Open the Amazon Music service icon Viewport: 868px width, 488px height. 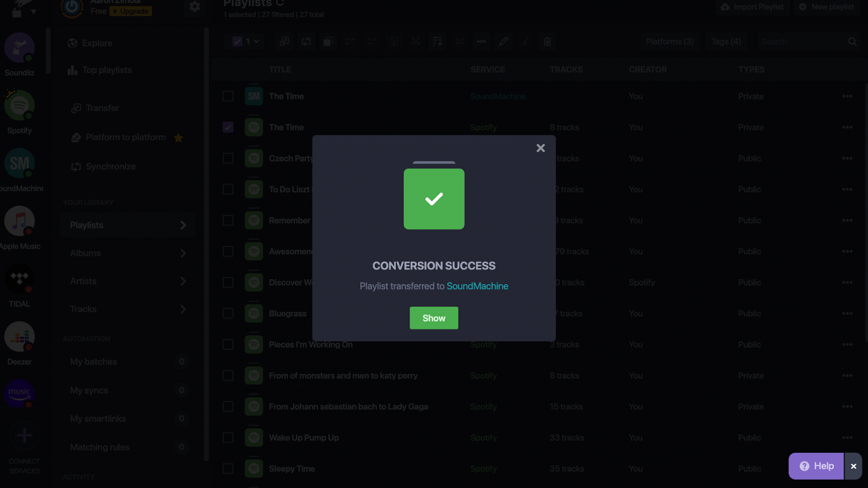20,394
